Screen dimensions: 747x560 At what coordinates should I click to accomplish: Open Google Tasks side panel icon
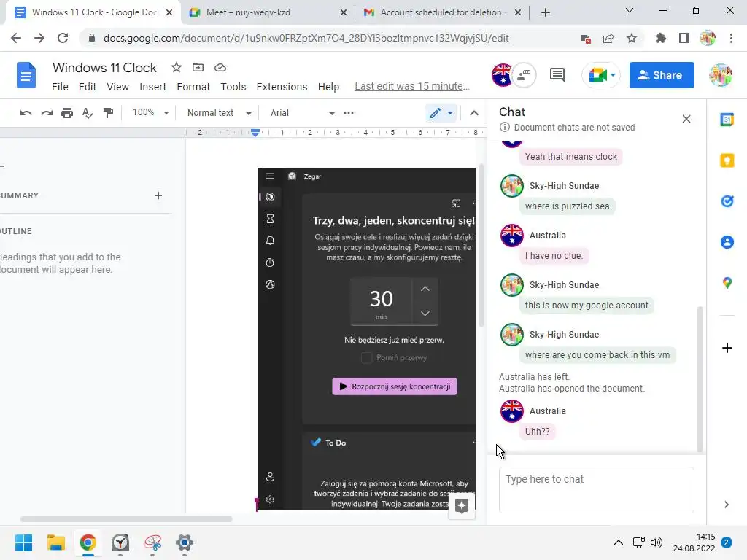click(x=727, y=201)
